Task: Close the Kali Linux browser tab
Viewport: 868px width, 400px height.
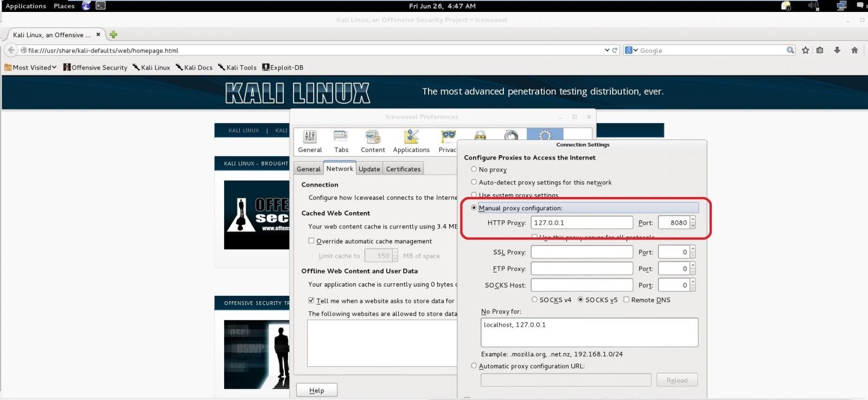Action: click(98, 34)
